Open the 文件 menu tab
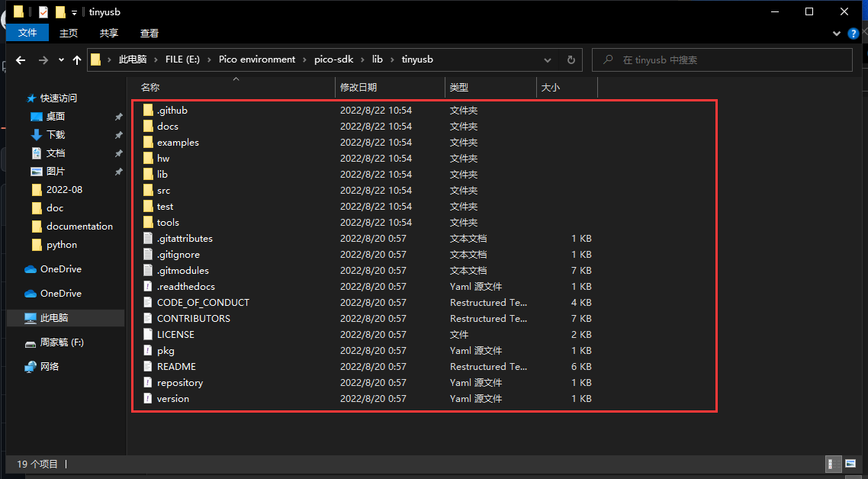The height and width of the screenshot is (479, 868). point(27,34)
